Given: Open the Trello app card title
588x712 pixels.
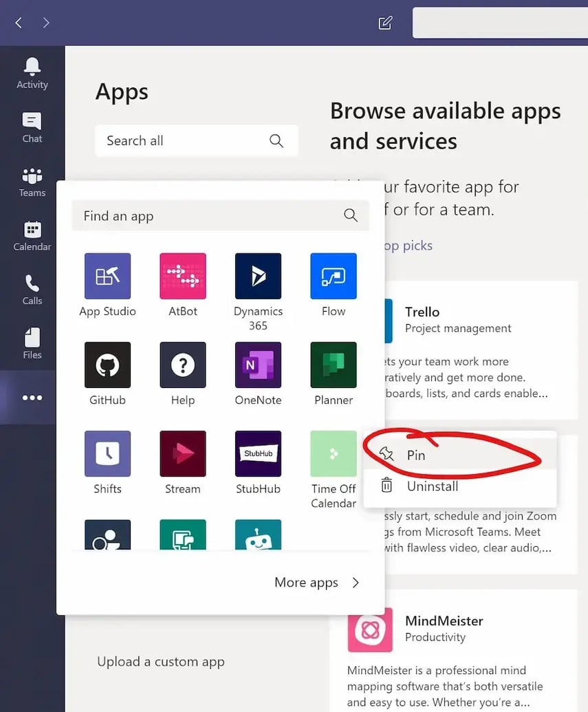Looking at the screenshot, I should tap(422, 312).
